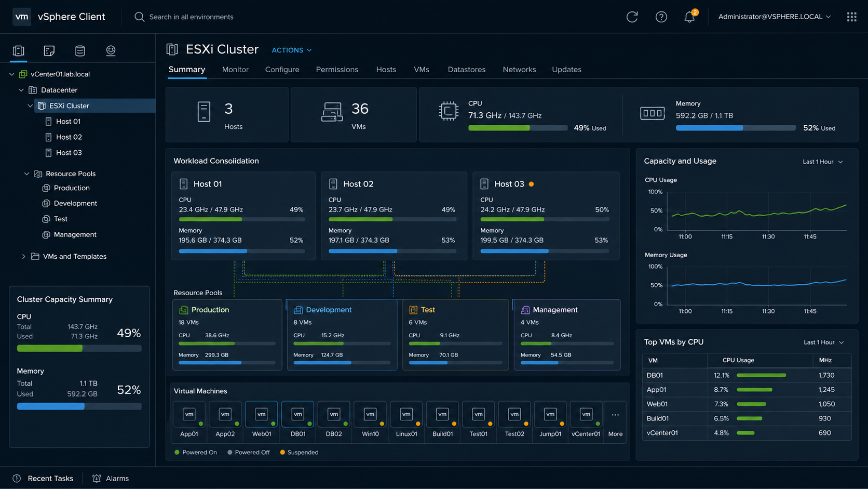
Task: Switch to the Updates tab
Action: 566,70
